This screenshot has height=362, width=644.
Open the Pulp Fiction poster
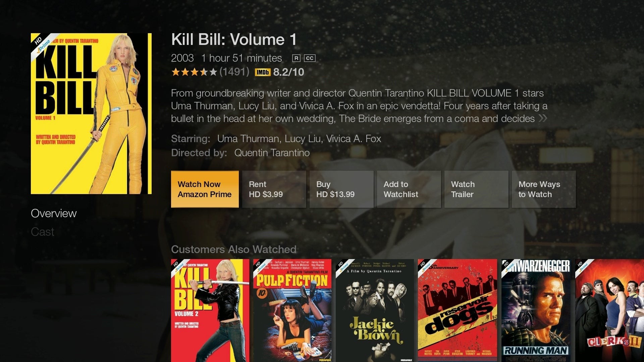tap(292, 310)
